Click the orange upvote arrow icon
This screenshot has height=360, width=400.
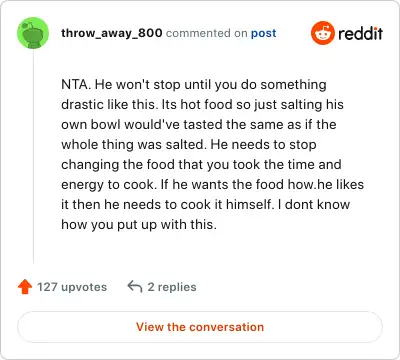[x=25, y=287]
